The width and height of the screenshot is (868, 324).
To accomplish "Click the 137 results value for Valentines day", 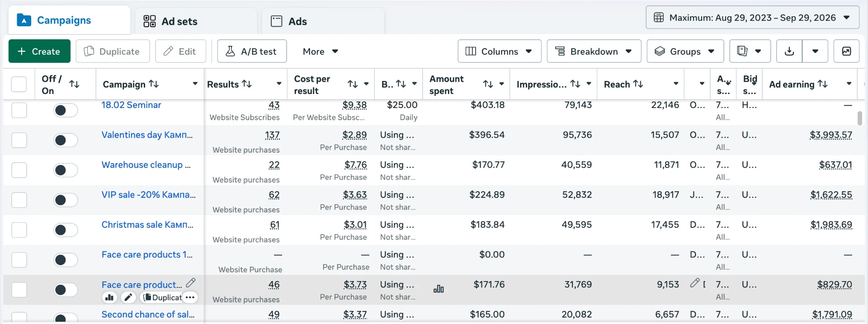I will point(272,135).
